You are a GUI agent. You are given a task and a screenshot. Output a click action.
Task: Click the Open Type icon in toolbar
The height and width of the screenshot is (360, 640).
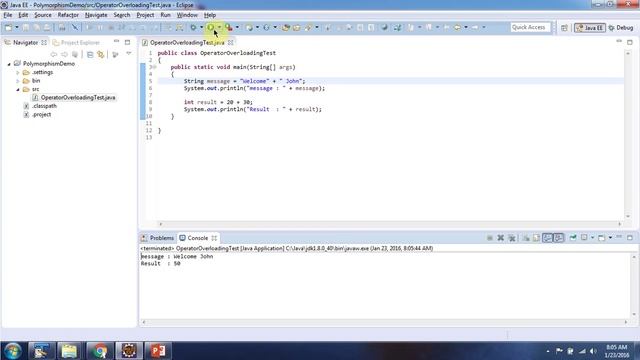point(286,27)
